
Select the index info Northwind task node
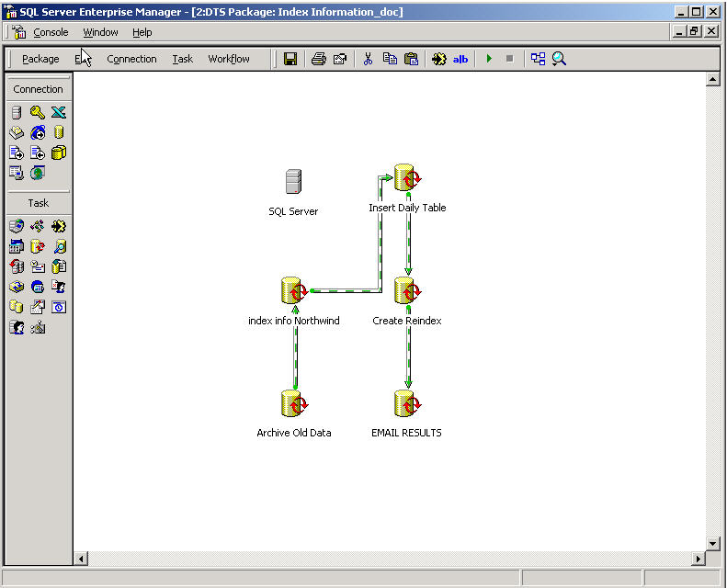click(294, 290)
